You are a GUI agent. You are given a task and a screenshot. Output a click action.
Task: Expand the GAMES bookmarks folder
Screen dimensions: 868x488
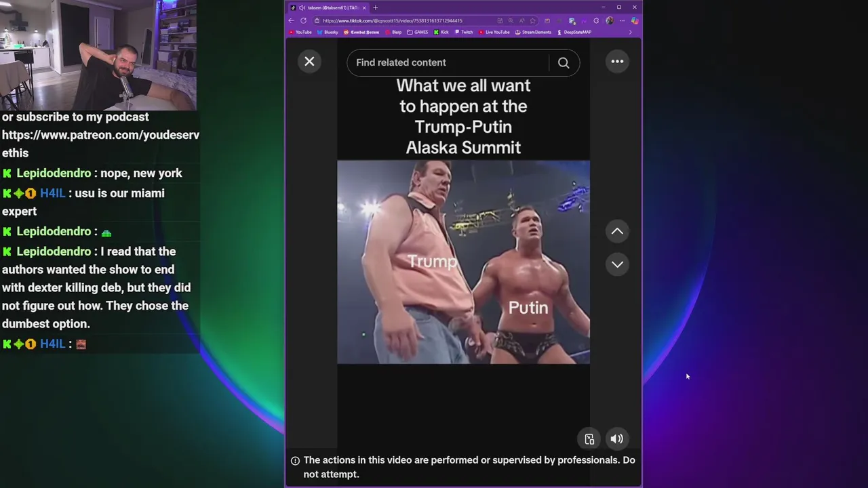[418, 32]
